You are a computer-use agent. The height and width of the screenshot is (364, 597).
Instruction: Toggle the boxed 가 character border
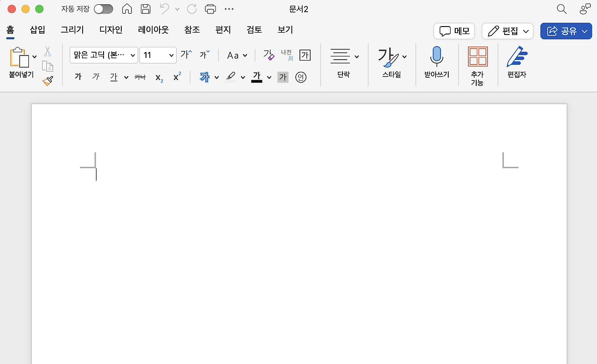(305, 55)
